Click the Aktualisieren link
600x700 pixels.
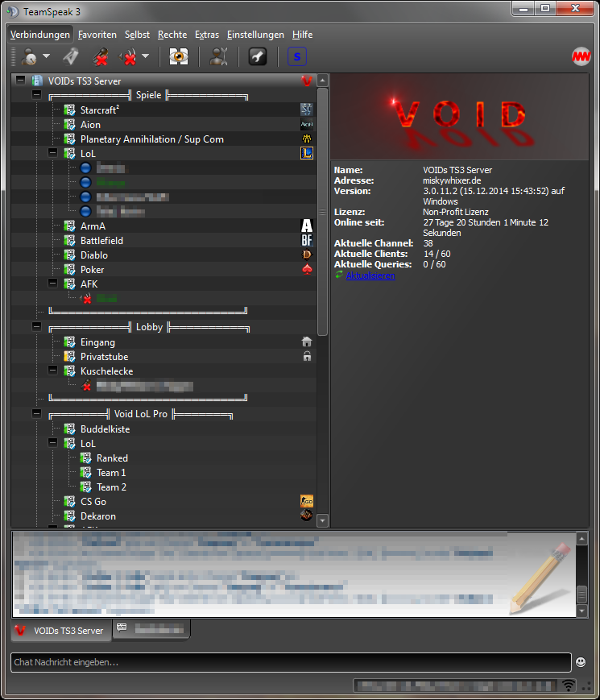tap(370, 275)
